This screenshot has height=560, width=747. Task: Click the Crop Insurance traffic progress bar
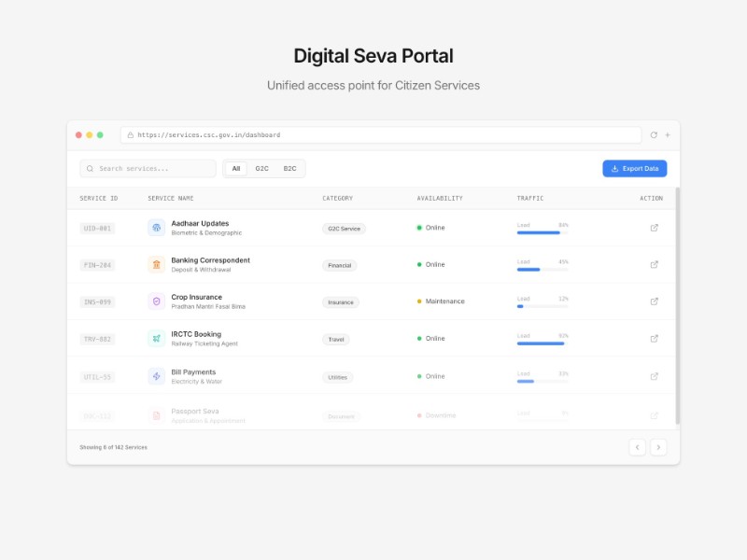pyautogui.click(x=541, y=305)
